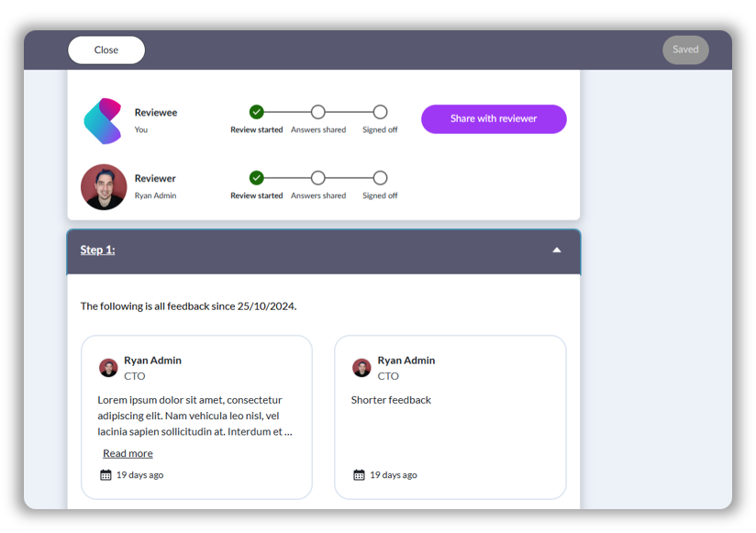Click the Lorem ipsum feedback text
Screen dimensions: 756x533
[195, 416]
